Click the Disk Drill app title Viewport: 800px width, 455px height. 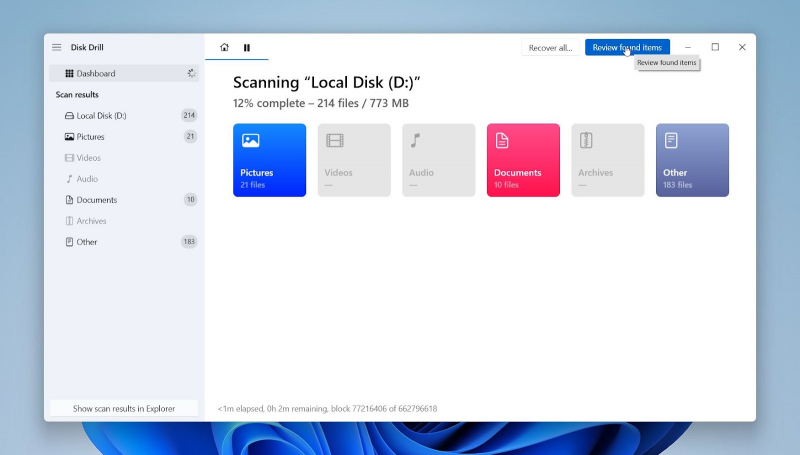[87, 47]
